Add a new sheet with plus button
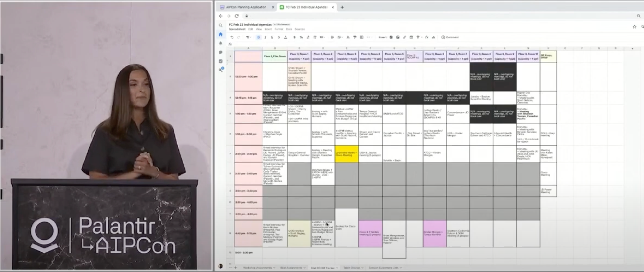This screenshot has height=272, width=644. tap(235, 268)
